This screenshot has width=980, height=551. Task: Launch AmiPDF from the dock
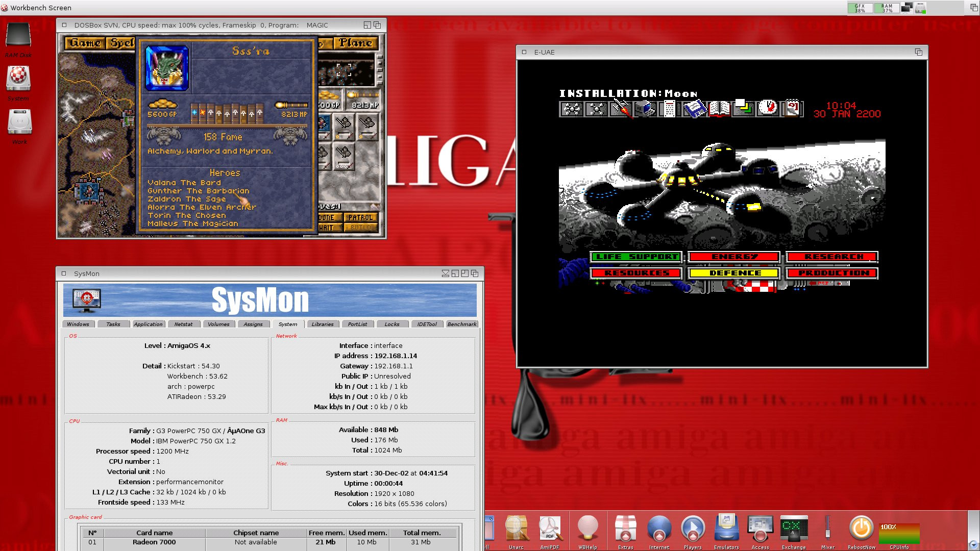point(550,532)
